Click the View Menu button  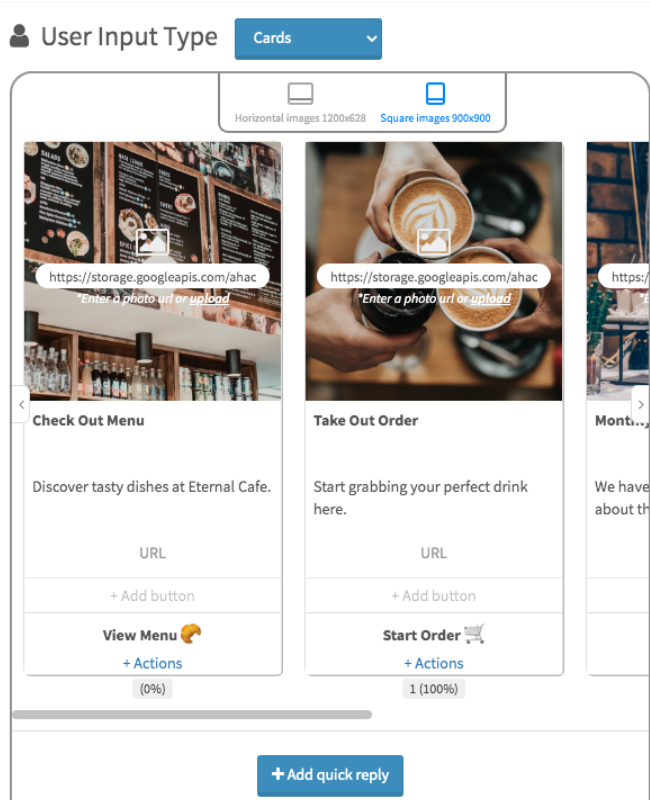[x=153, y=635]
